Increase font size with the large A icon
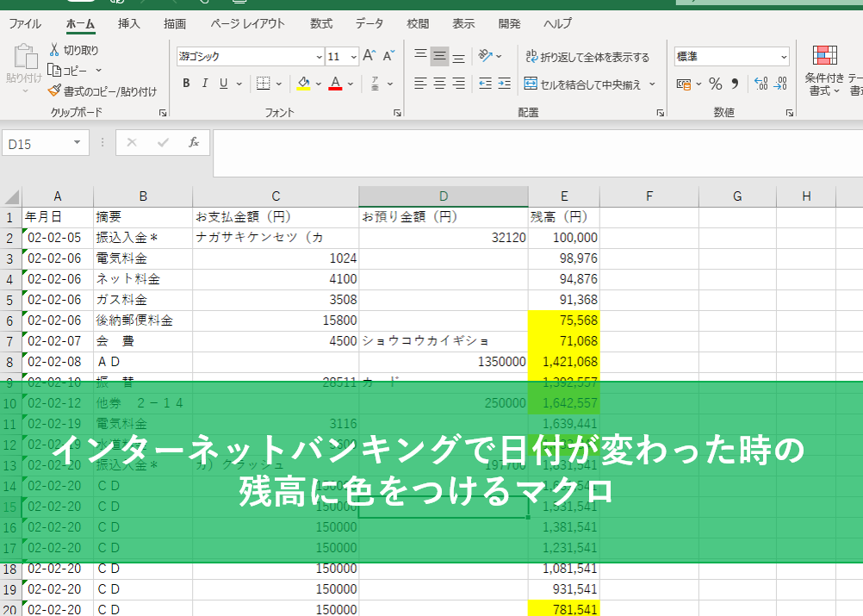 pos(369,56)
